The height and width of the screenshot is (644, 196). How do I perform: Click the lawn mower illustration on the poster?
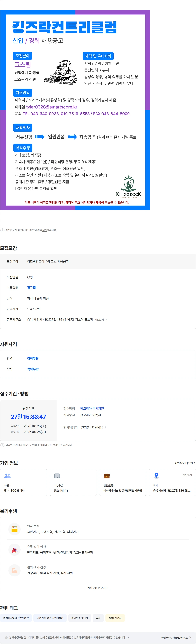60,73
